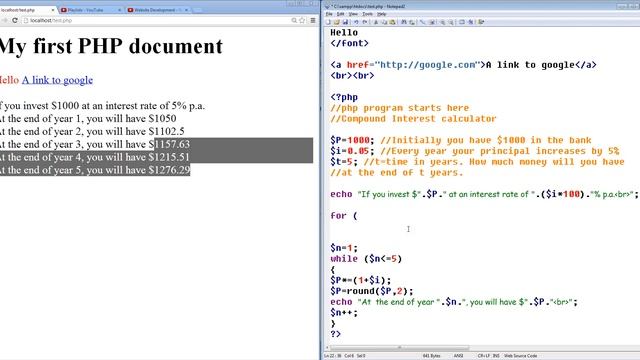Open the Help menu in Notepad2

pos(381,14)
